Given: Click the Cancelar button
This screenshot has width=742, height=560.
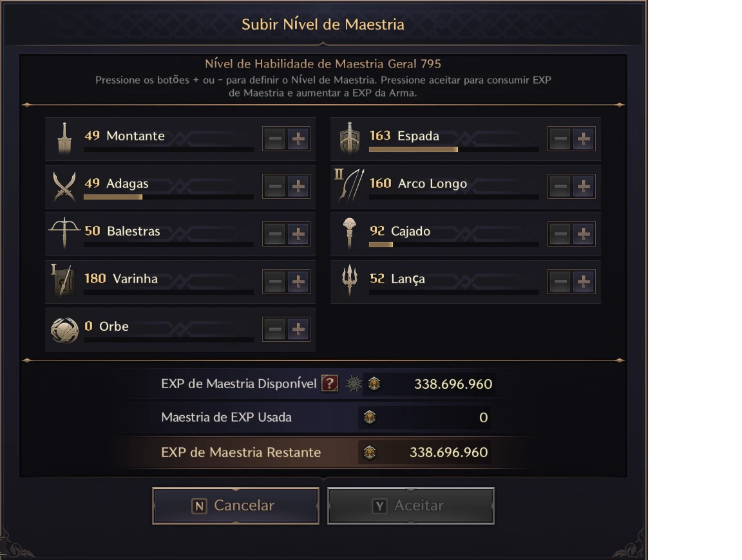Looking at the screenshot, I should [x=236, y=506].
